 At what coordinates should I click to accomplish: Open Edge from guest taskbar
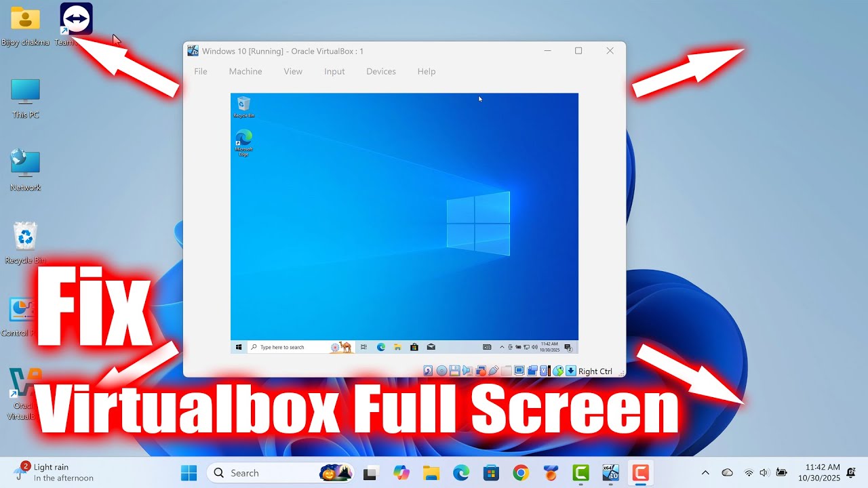381,347
